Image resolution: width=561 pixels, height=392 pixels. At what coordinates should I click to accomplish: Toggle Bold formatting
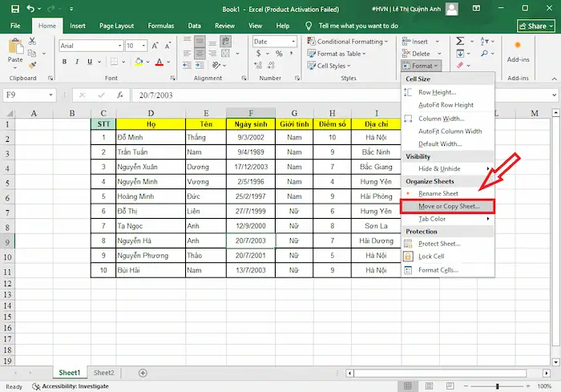(x=65, y=61)
